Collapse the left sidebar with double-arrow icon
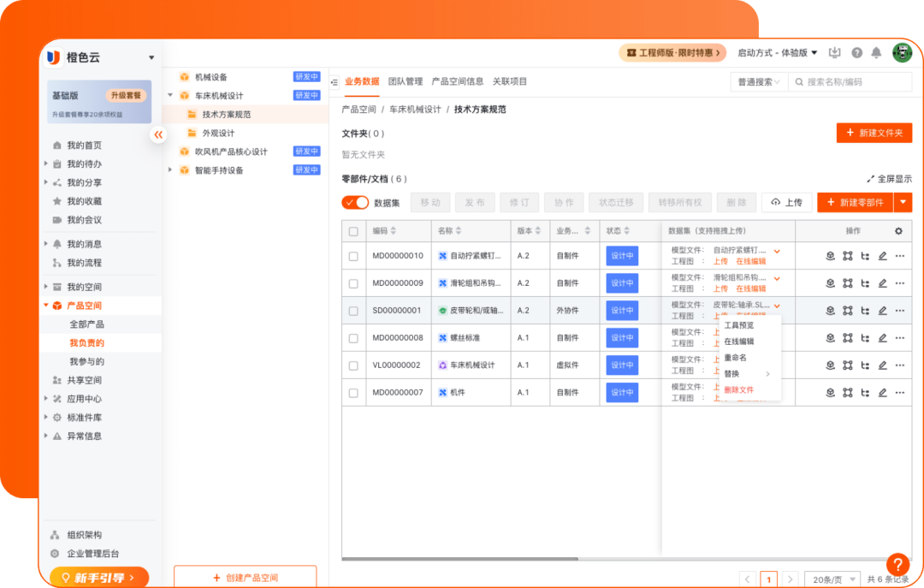The image size is (924, 588). (158, 135)
